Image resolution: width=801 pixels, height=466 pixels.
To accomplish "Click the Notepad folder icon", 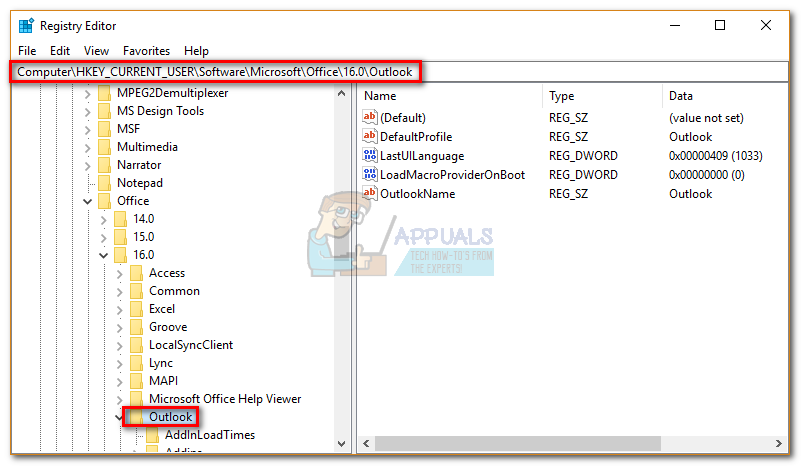I will pos(104,182).
